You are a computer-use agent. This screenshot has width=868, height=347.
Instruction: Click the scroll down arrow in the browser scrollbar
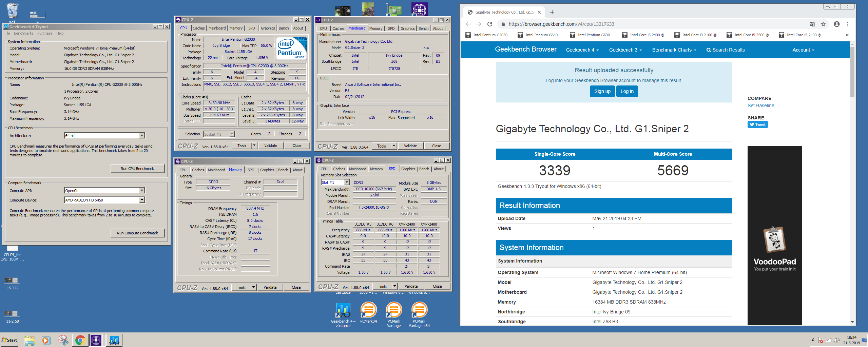point(852,322)
